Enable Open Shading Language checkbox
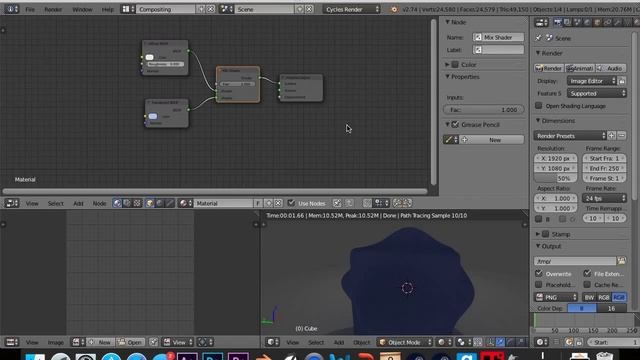The image size is (640, 360). 539,106
